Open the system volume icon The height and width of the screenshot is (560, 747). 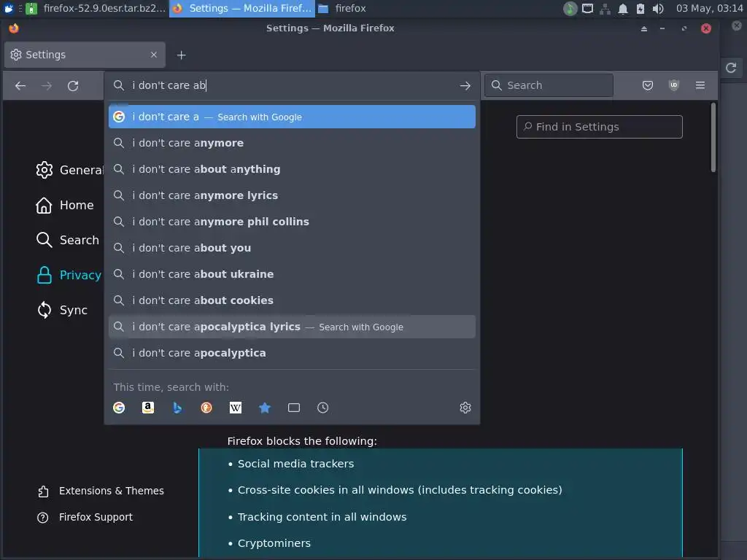(x=658, y=9)
